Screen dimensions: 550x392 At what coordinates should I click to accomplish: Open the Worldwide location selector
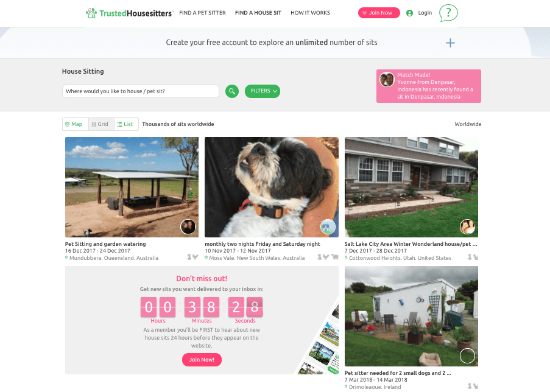coord(468,124)
